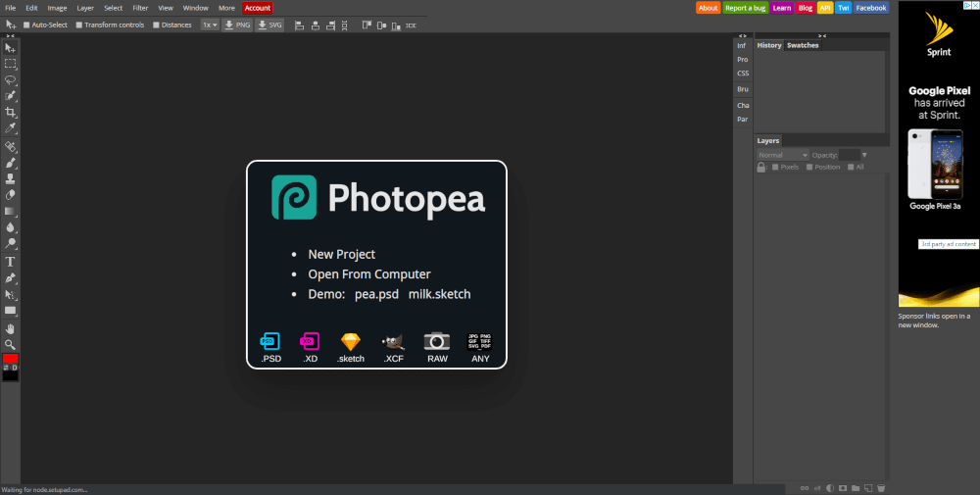Select the Hand tool
980x495 pixels.
10,328
